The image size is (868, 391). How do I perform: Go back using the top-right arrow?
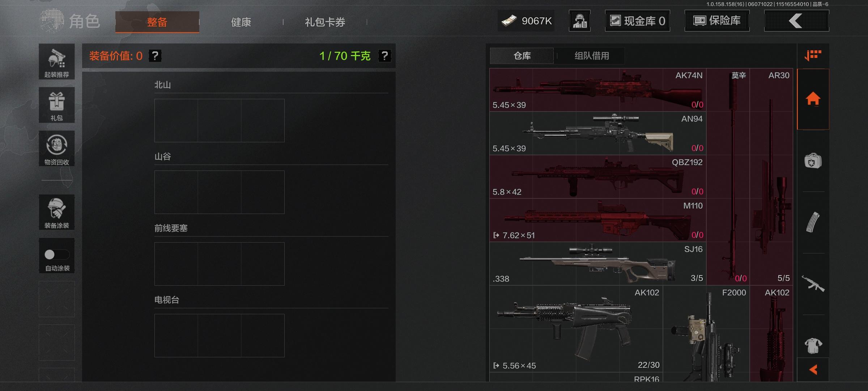tap(796, 21)
